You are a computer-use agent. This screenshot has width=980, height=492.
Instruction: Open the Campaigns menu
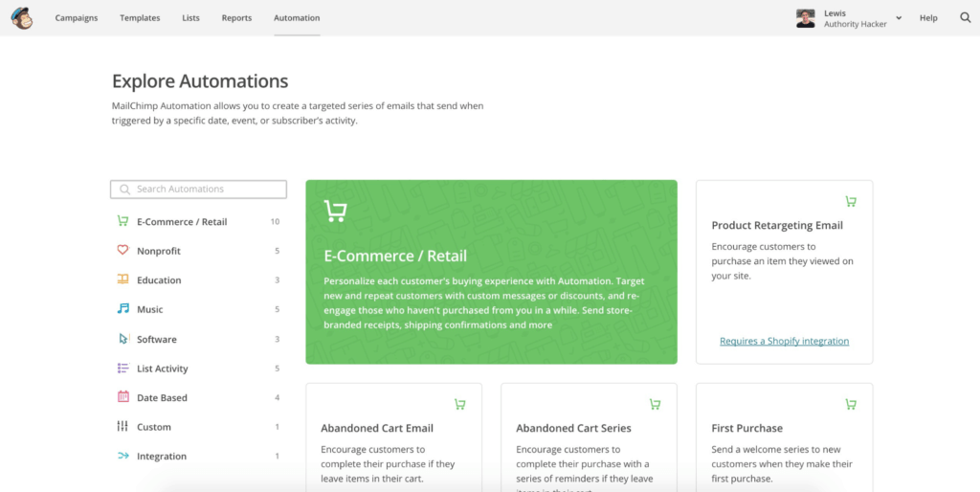(x=77, y=18)
